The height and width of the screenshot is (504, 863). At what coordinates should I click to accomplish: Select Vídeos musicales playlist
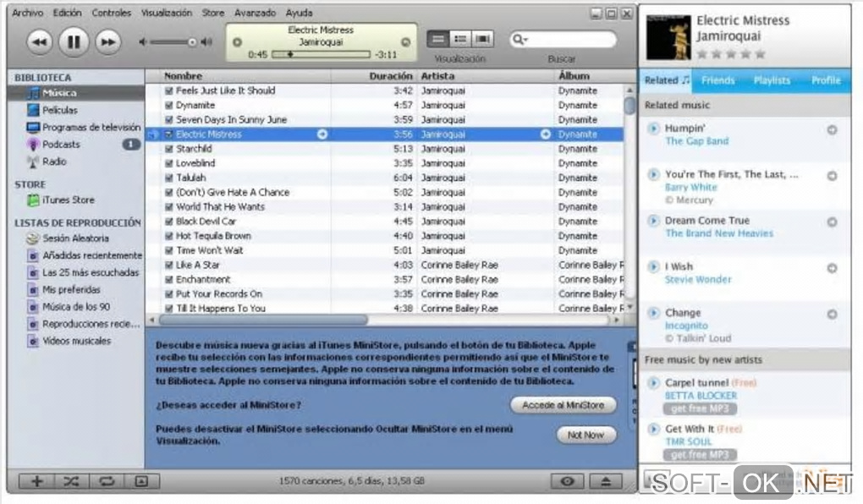(x=76, y=341)
